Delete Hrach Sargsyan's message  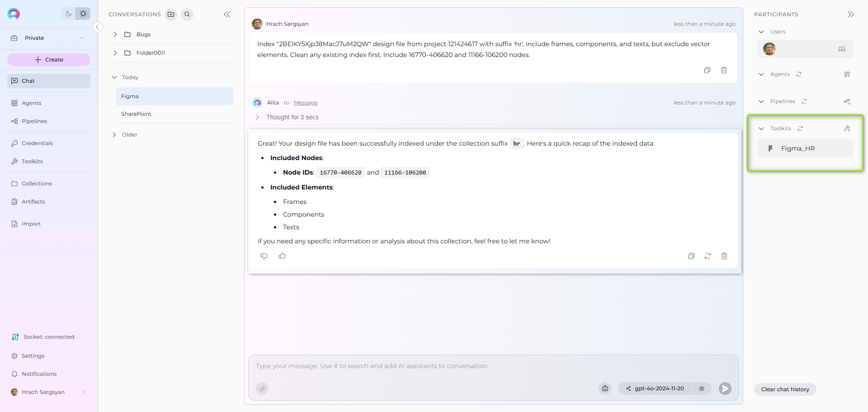tap(724, 70)
